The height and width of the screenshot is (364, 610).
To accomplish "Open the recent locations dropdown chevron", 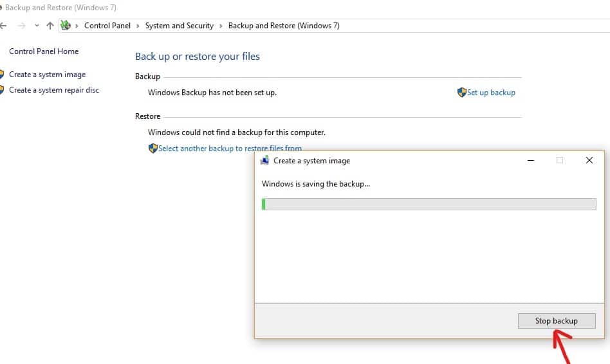I will [37, 26].
